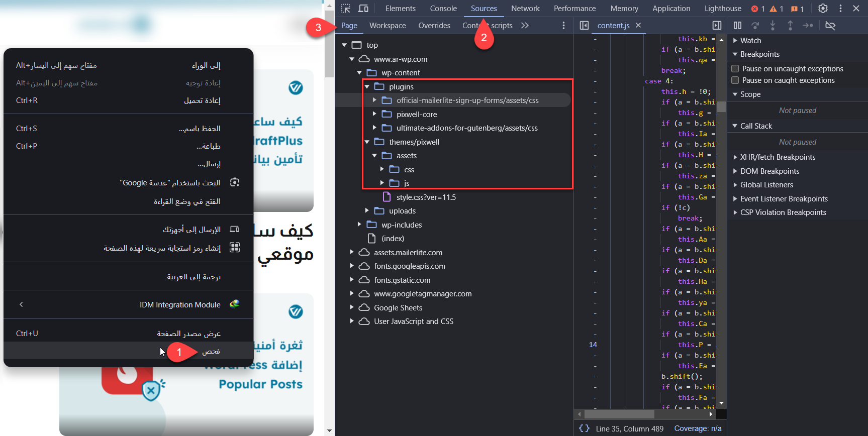Show more Sources sub-tabs chevron
The image size is (868, 436).
[525, 26]
